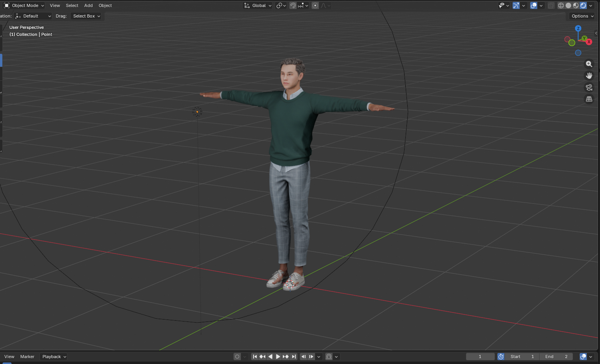Toggle viewport gizmos display
This screenshot has width=600, height=364.
(x=516, y=6)
